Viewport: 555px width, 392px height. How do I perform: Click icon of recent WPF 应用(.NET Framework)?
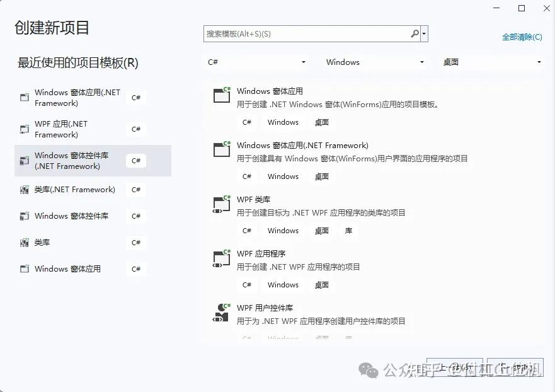pos(25,129)
